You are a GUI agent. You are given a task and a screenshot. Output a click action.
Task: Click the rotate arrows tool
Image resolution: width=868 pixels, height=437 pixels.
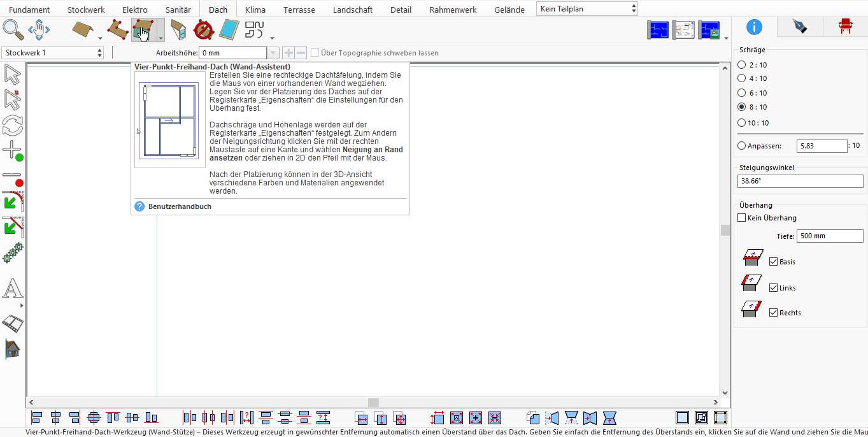point(13,125)
